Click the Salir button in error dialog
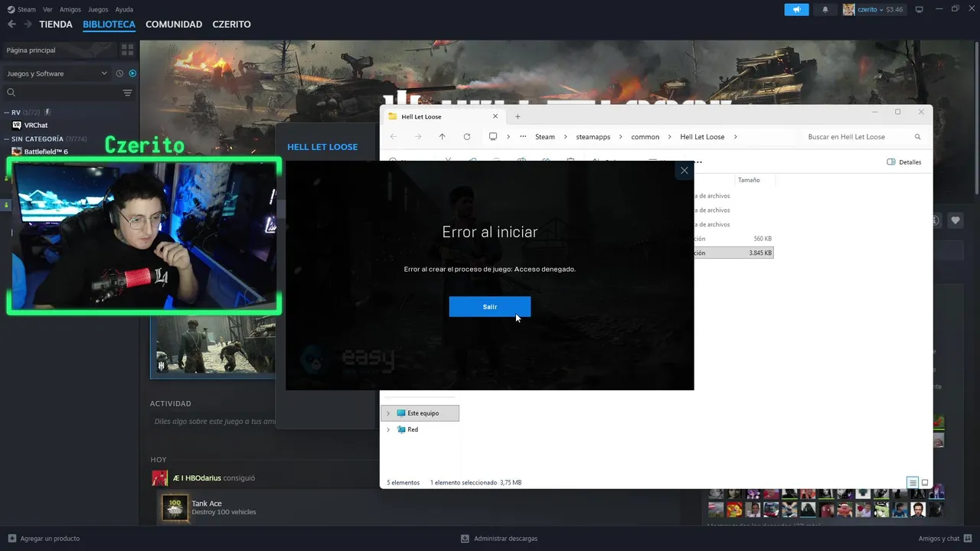980x551 pixels. coord(489,306)
